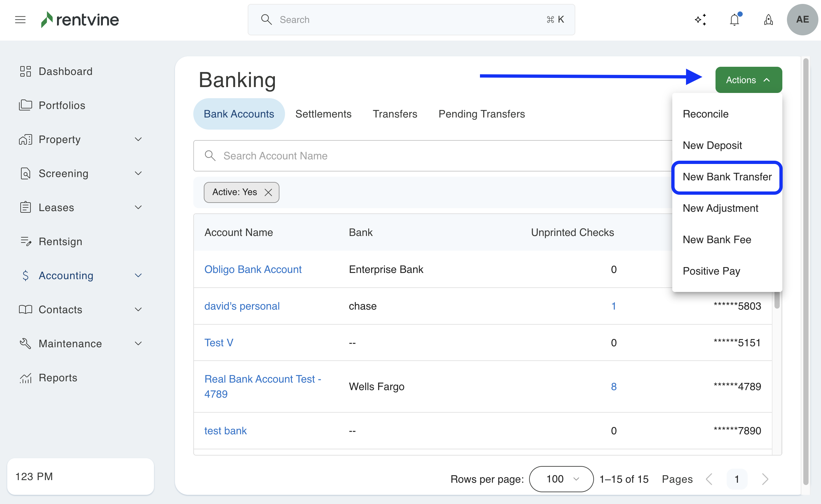Viewport: 821px width, 504px height.
Task: Open the notifications bell
Action: 734,20
